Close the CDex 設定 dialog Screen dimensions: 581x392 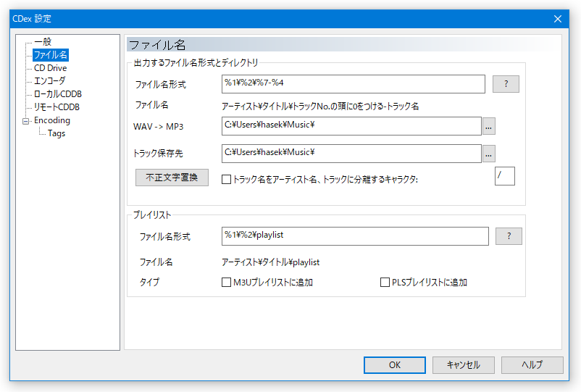click(558, 19)
